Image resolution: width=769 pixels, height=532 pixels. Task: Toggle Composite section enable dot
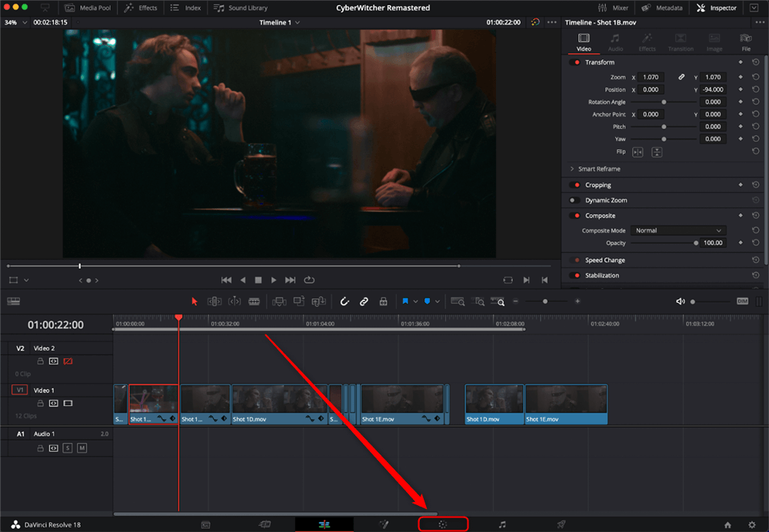[574, 216]
